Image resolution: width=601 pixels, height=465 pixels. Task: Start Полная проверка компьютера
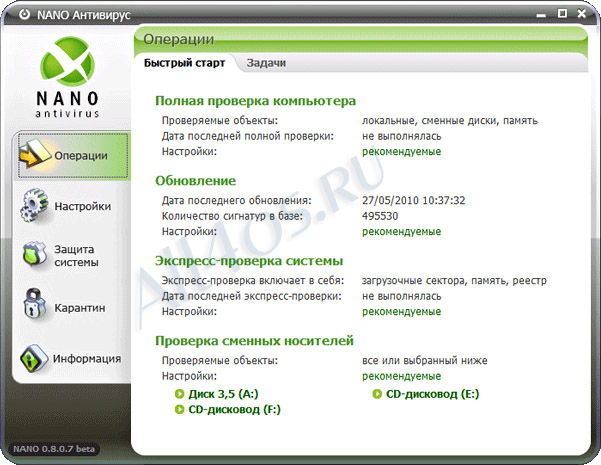255,101
